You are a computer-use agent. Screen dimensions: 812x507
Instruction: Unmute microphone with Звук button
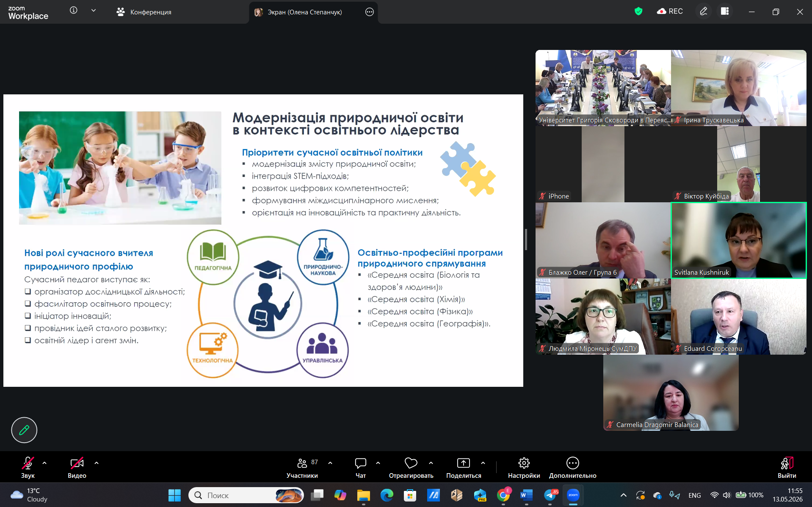click(28, 467)
